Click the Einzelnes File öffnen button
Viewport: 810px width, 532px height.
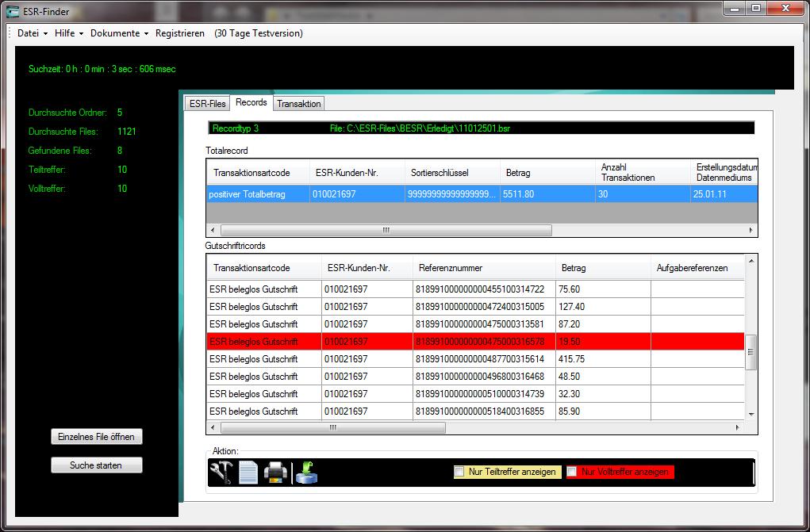pos(97,436)
